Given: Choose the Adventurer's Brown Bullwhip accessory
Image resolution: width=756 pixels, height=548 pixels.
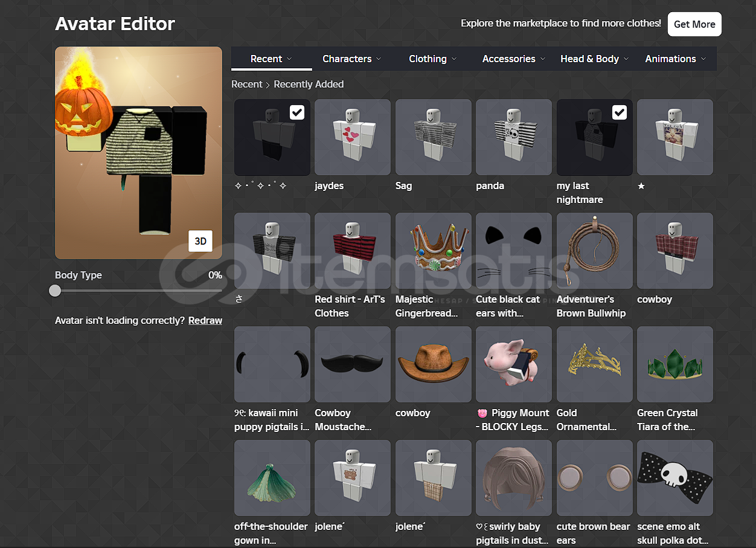Looking at the screenshot, I should (x=594, y=250).
